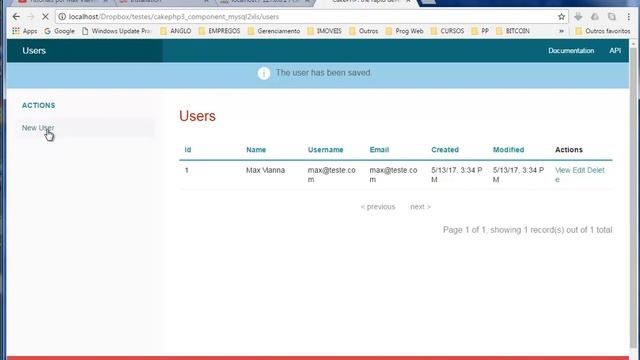Click the site info icon in address bar

tap(62, 17)
